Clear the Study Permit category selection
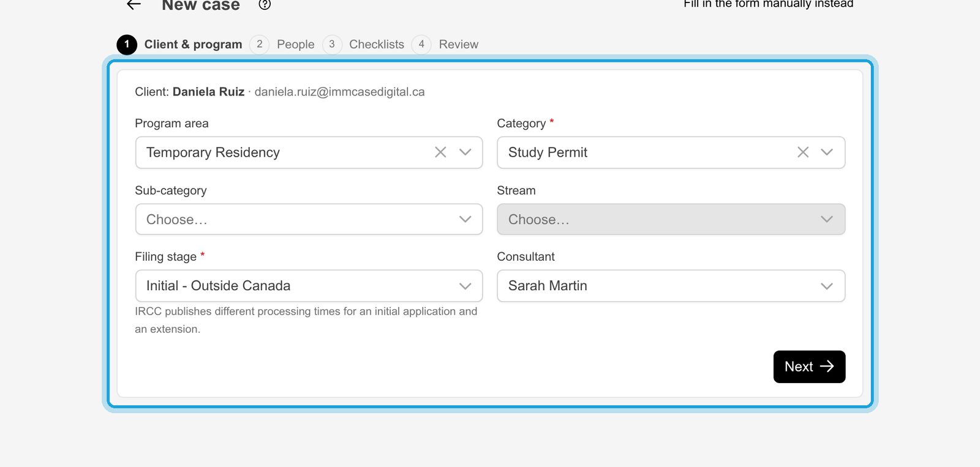Screen dimensions: 980x467 tap(803, 152)
